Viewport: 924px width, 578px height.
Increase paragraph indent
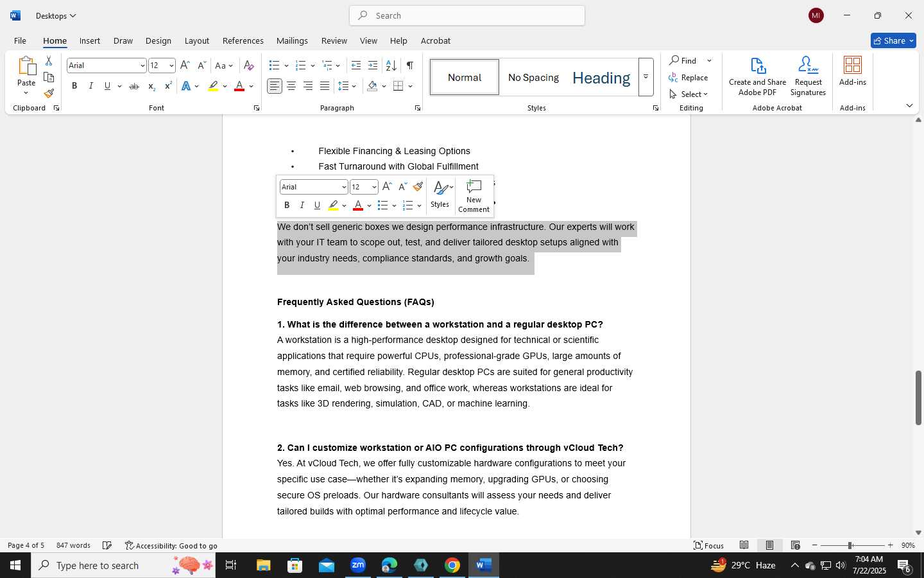[x=373, y=65]
